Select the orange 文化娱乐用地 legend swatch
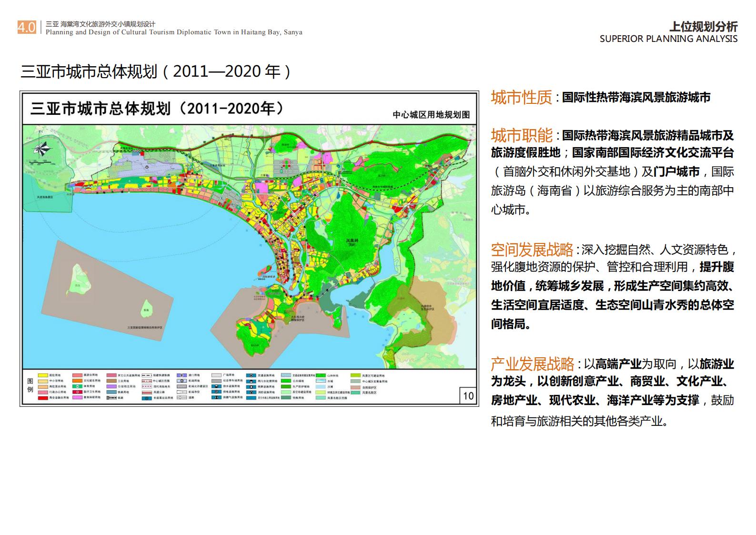This screenshot has width=756, height=535. (77, 381)
